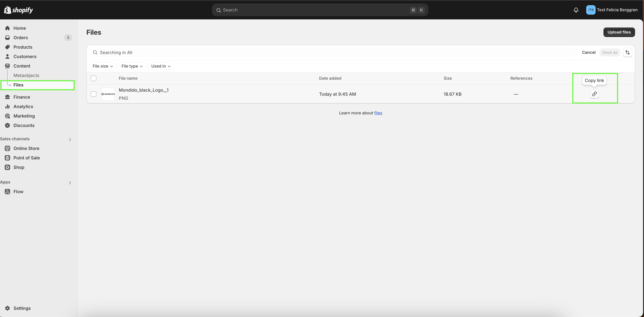Screen dimensions: 644x317
Task: Click the Orders inbox icon
Action: [x=7, y=38]
